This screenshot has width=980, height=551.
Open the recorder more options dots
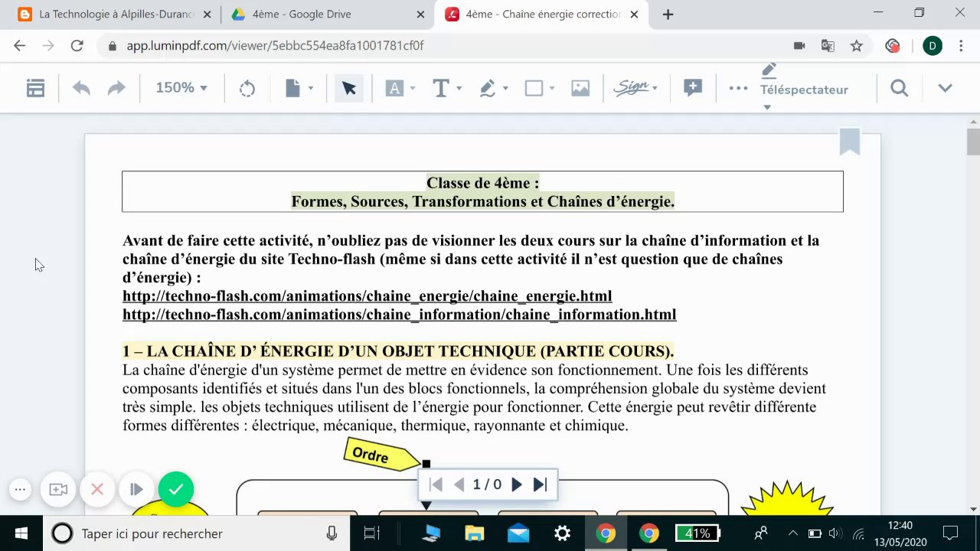tap(21, 490)
